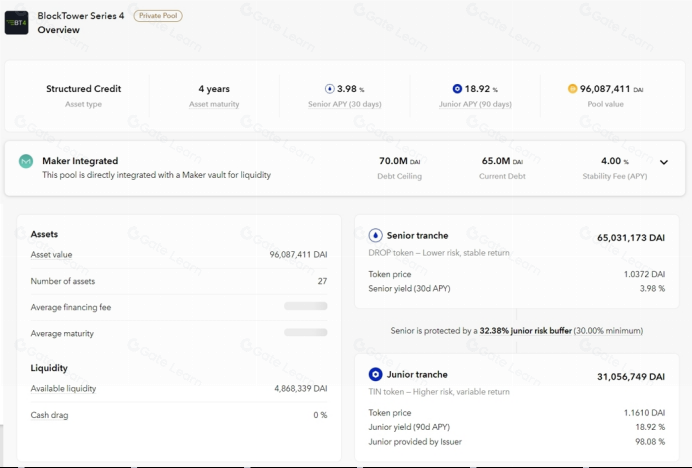Click the BlockTower Series 4 title
Viewport: 692px width, 468px height.
[x=81, y=16]
